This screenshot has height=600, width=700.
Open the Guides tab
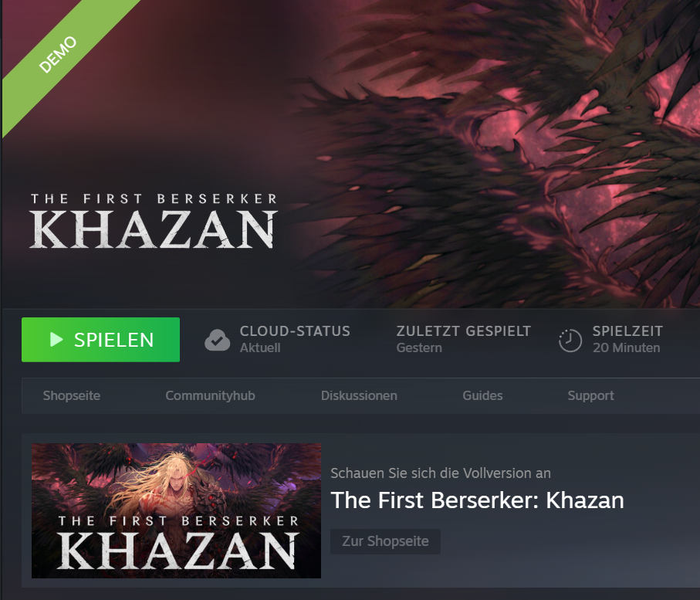pos(482,395)
